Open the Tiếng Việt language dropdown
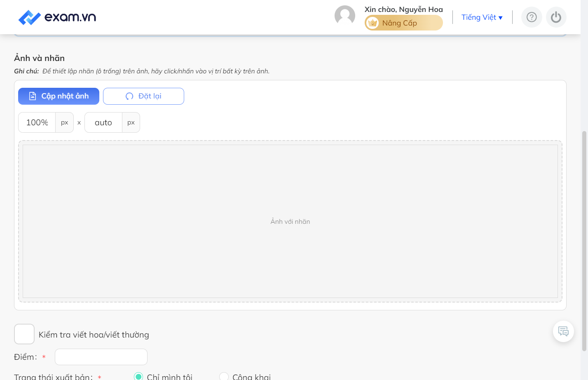Screen dimensions: 588x380 482,17
